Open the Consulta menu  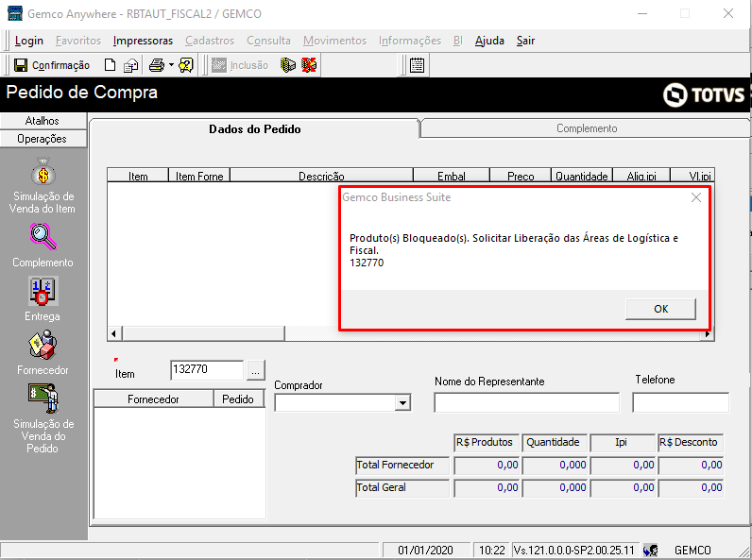pyautogui.click(x=268, y=41)
